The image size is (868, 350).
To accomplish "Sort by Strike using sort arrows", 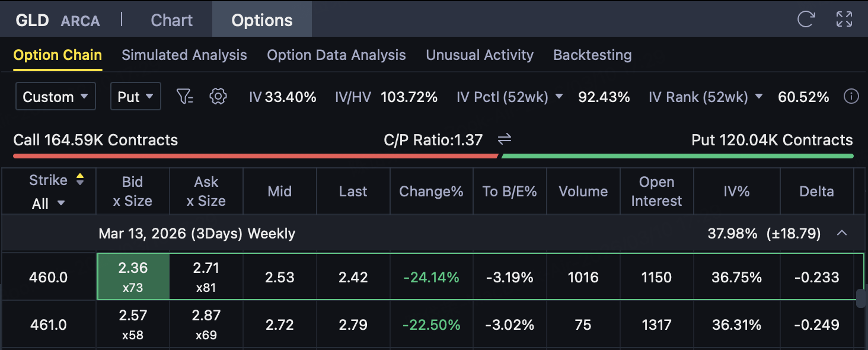I will tap(80, 180).
